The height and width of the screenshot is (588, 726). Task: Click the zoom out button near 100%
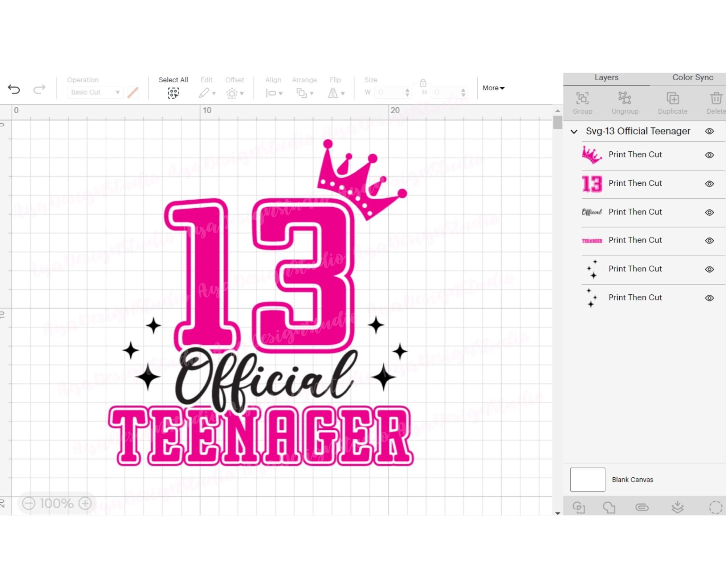click(28, 503)
